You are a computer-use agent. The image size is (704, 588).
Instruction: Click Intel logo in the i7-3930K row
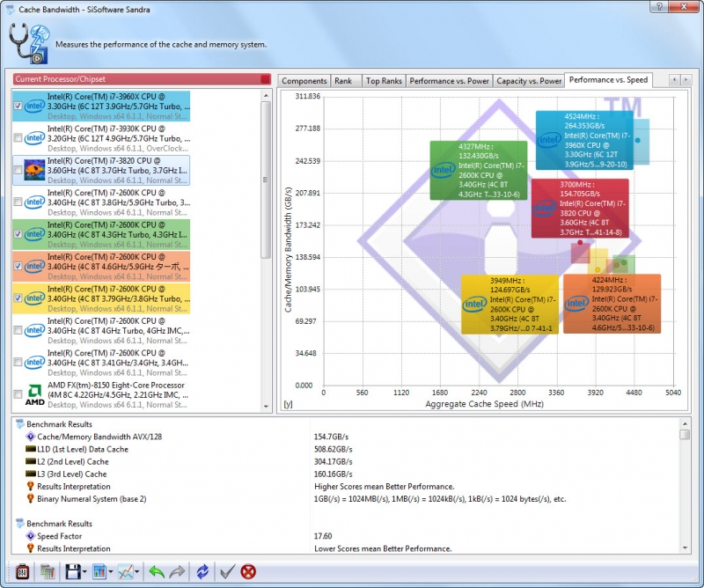34,138
